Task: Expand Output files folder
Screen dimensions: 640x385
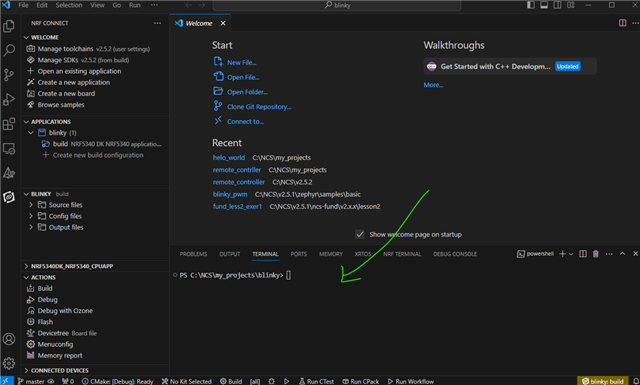Action: pyautogui.click(x=31, y=227)
